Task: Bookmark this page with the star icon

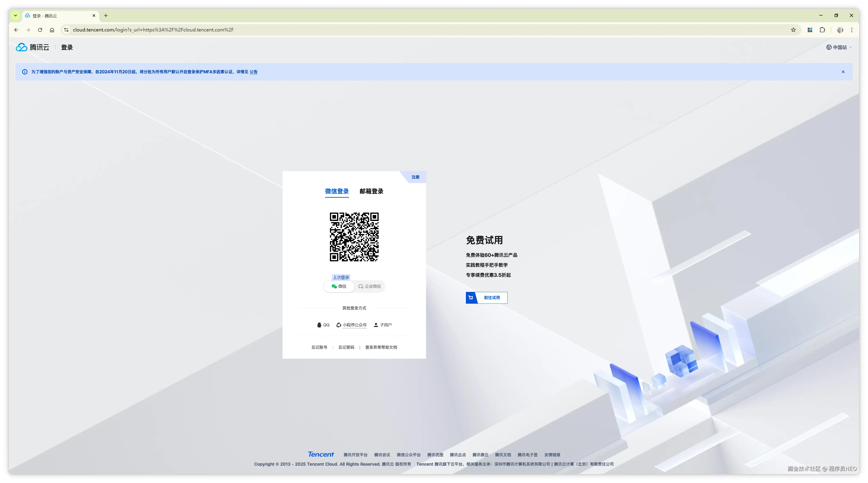Action: (793, 30)
